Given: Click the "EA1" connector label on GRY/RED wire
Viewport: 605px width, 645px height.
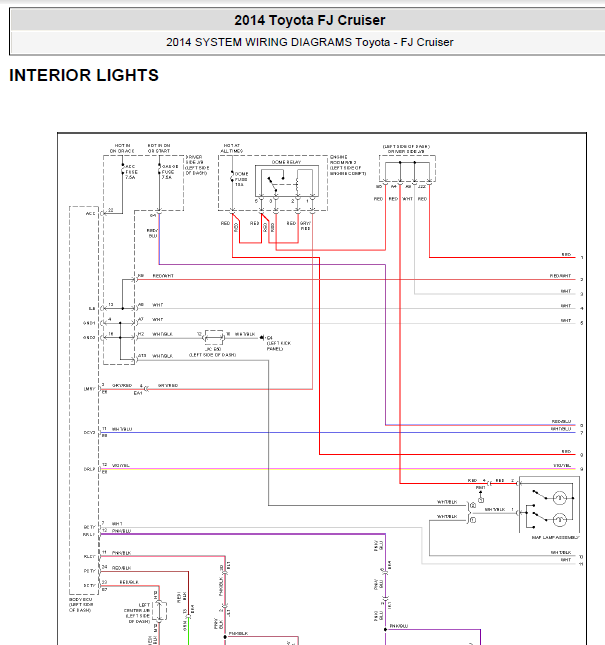Looking at the screenshot, I should [138, 393].
